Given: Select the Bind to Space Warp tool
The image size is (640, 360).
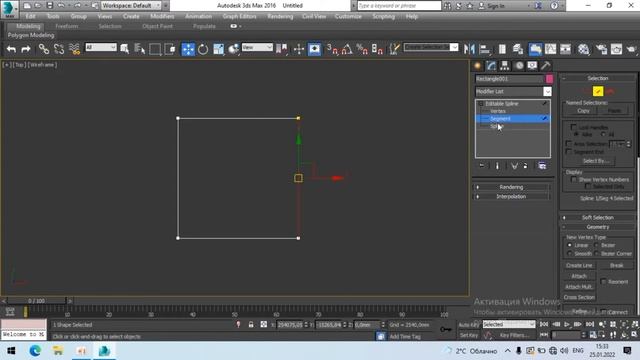Looking at the screenshot, I should click(x=74, y=49).
